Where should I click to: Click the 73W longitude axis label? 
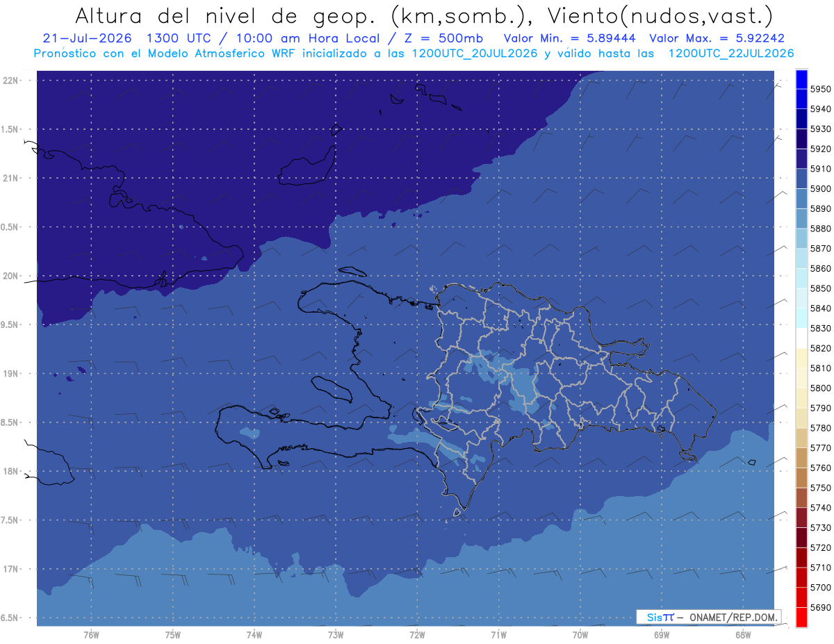click(x=336, y=634)
